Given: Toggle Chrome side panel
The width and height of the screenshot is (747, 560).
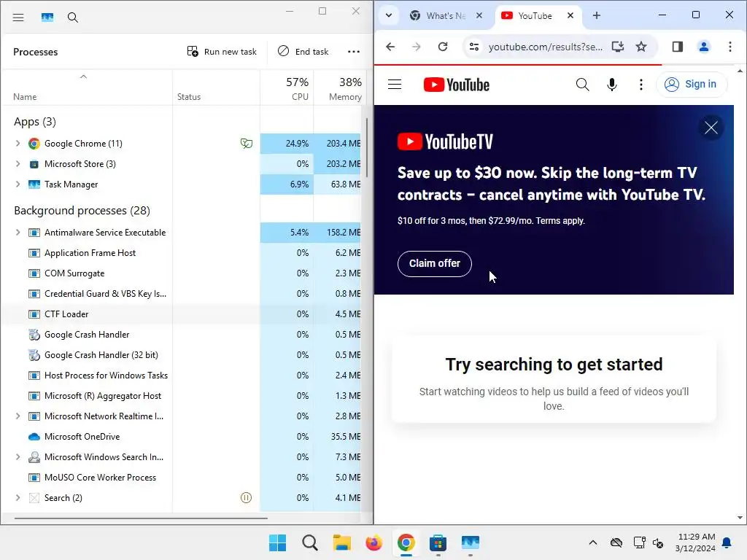Looking at the screenshot, I should click(678, 47).
